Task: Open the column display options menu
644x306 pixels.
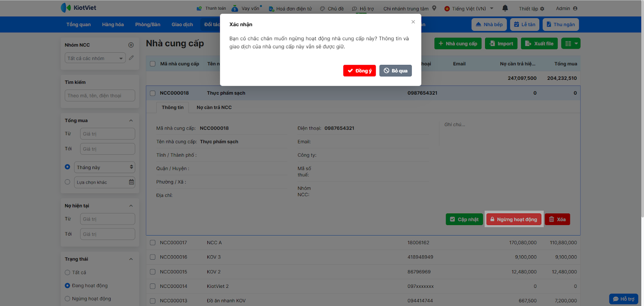Action: click(x=571, y=43)
